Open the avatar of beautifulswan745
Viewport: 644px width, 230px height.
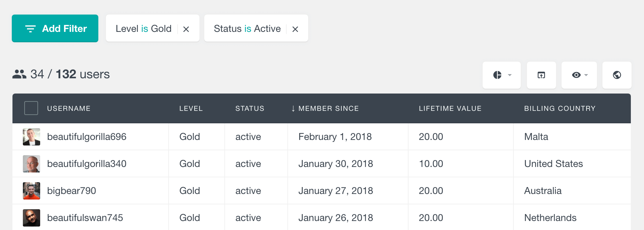(32, 218)
